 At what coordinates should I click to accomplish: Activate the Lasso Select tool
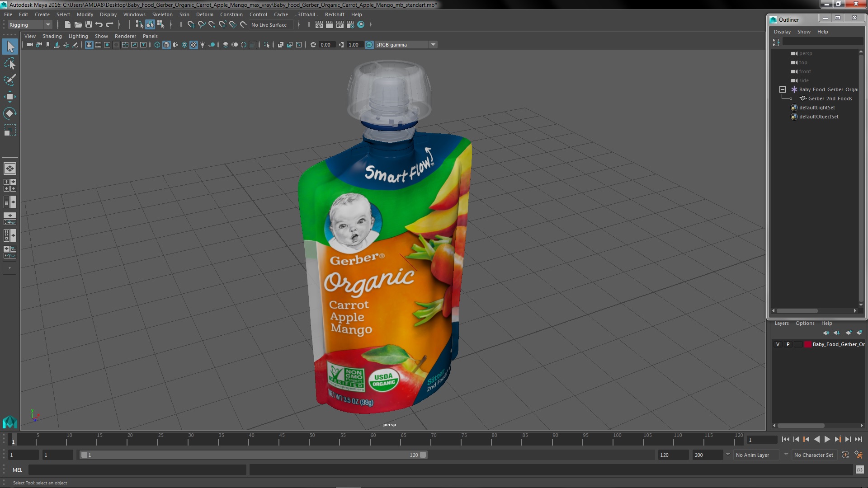click(x=10, y=63)
